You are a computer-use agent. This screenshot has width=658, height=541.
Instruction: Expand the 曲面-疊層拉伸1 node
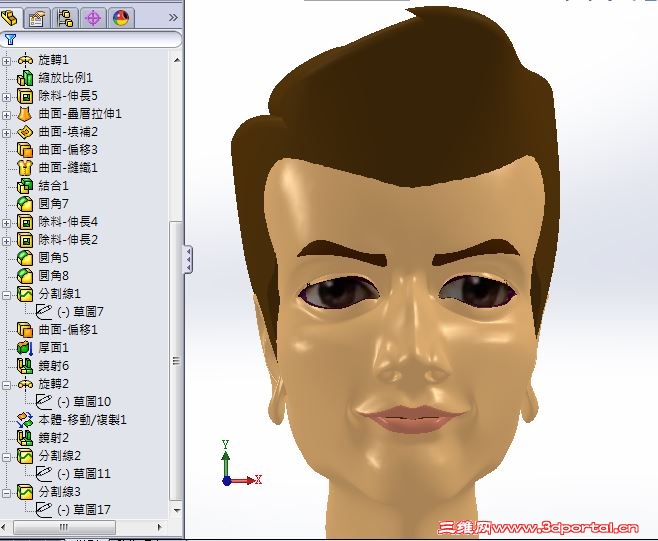pos(6,115)
